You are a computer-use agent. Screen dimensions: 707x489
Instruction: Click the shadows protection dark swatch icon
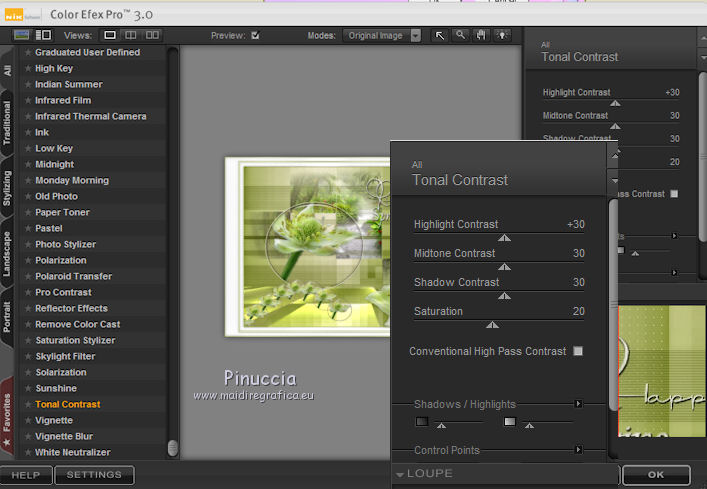coord(422,421)
